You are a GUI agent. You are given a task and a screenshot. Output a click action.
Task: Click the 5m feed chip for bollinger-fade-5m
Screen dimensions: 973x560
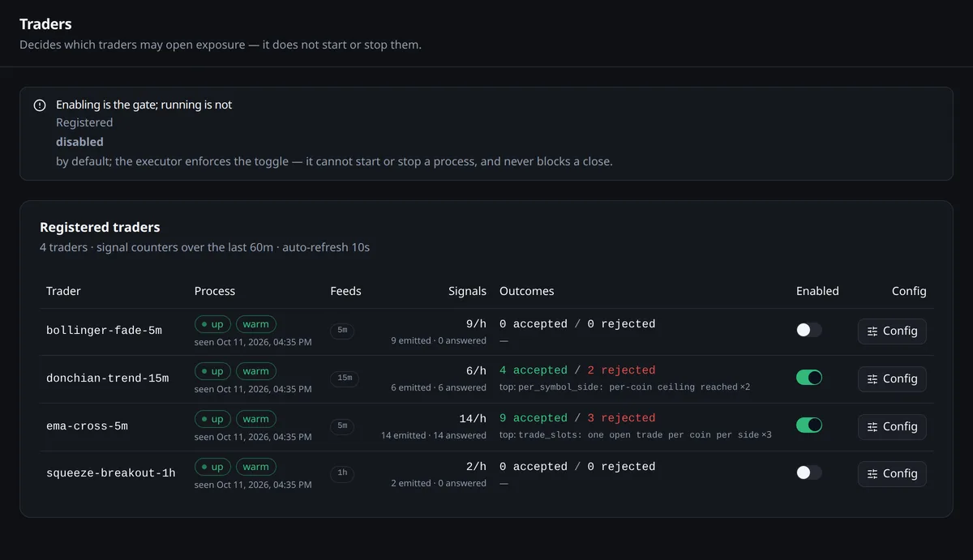pos(342,331)
